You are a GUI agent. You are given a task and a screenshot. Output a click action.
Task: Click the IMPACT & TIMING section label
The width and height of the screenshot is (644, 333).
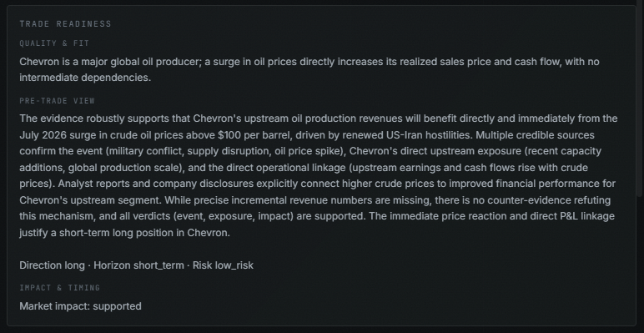click(x=59, y=288)
